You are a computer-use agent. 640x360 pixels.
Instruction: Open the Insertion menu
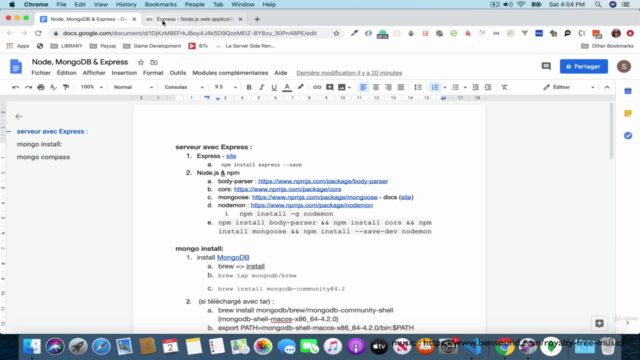124,73
